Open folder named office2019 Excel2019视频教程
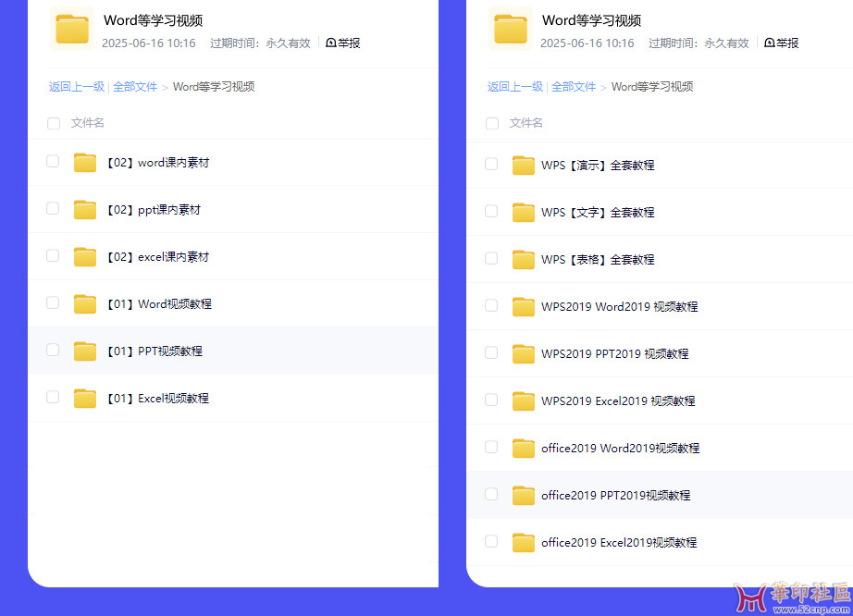The height and width of the screenshot is (616, 853). pos(620,543)
